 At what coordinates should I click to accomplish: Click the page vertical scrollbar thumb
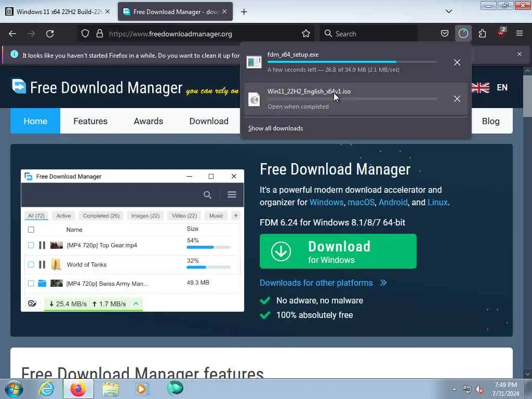(527, 96)
